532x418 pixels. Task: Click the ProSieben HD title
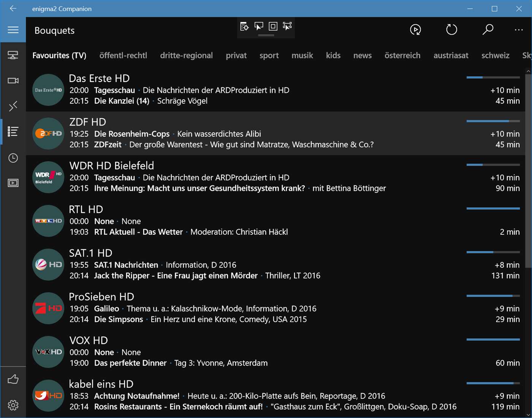[101, 297]
